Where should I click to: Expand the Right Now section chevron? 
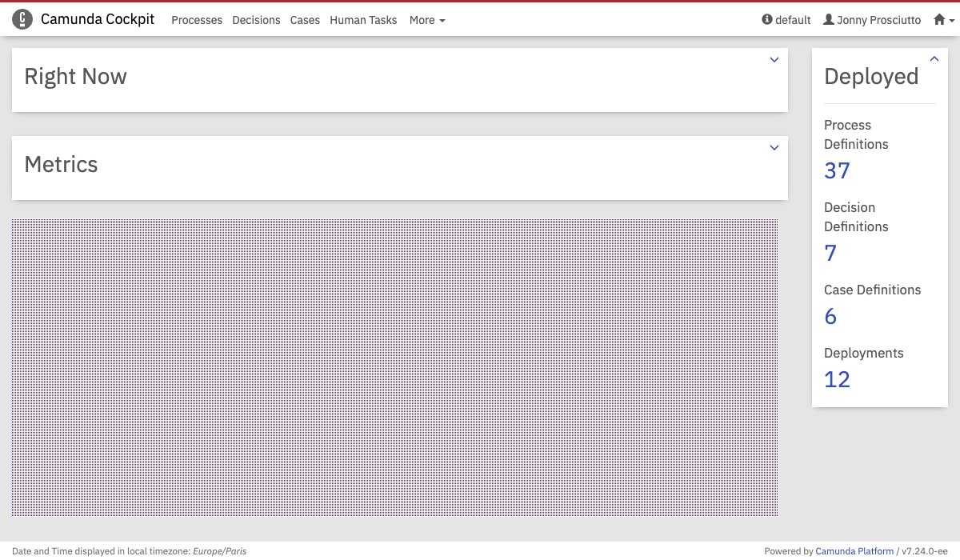click(x=774, y=60)
